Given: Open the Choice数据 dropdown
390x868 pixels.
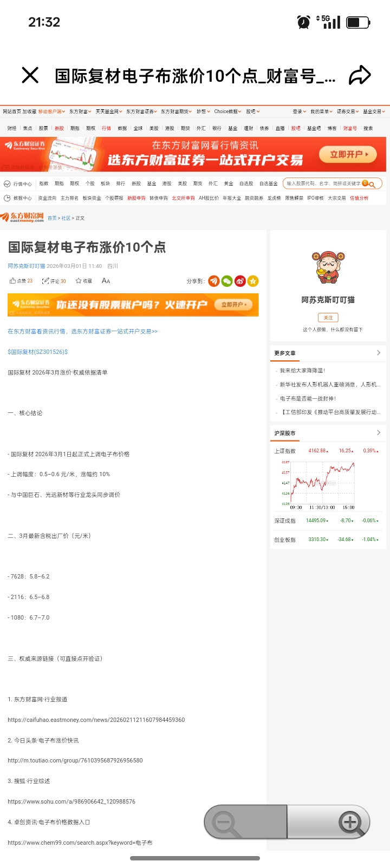Looking at the screenshot, I should [228, 111].
